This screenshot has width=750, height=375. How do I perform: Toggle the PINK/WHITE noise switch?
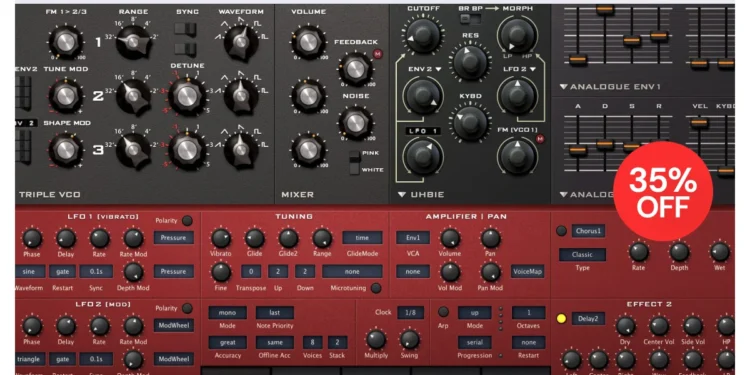point(354,163)
